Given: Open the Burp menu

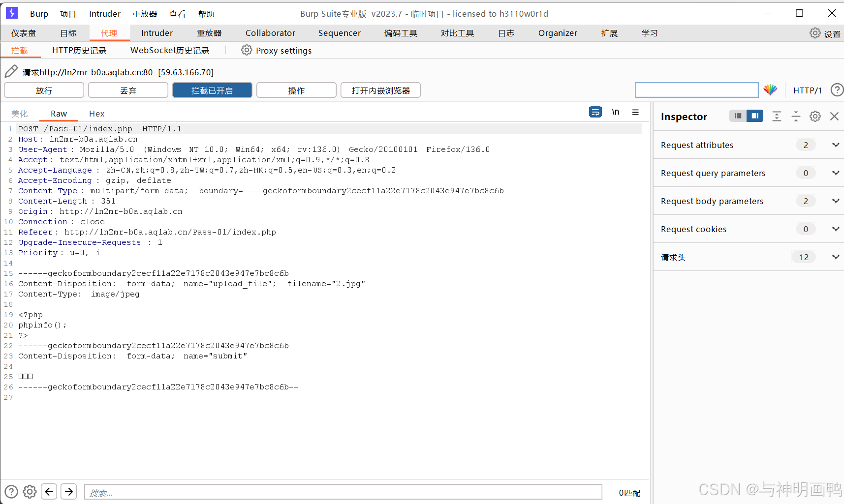Looking at the screenshot, I should [x=39, y=14].
